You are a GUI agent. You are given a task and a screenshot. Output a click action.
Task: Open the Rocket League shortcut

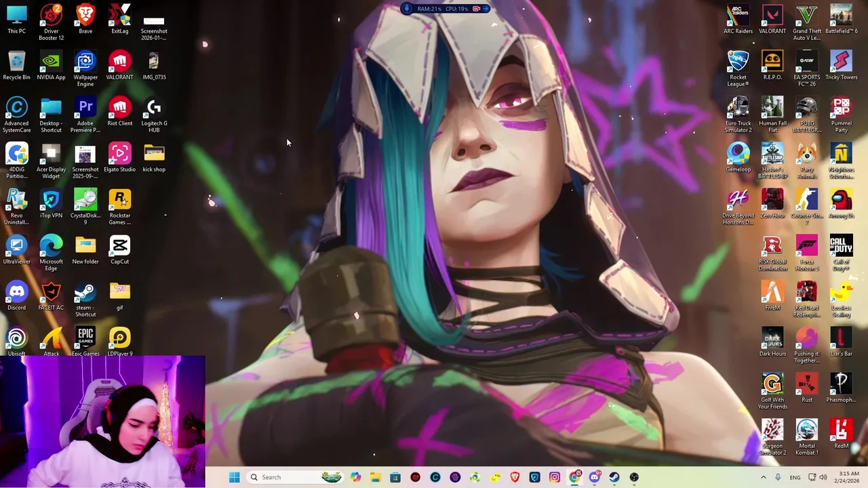[738, 68]
